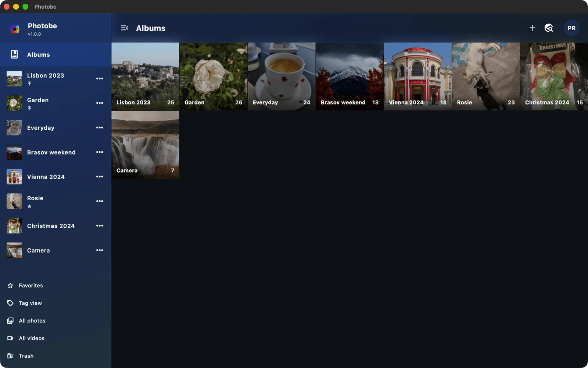
Task: Click the Tag view tag icon
Action: (x=10, y=303)
